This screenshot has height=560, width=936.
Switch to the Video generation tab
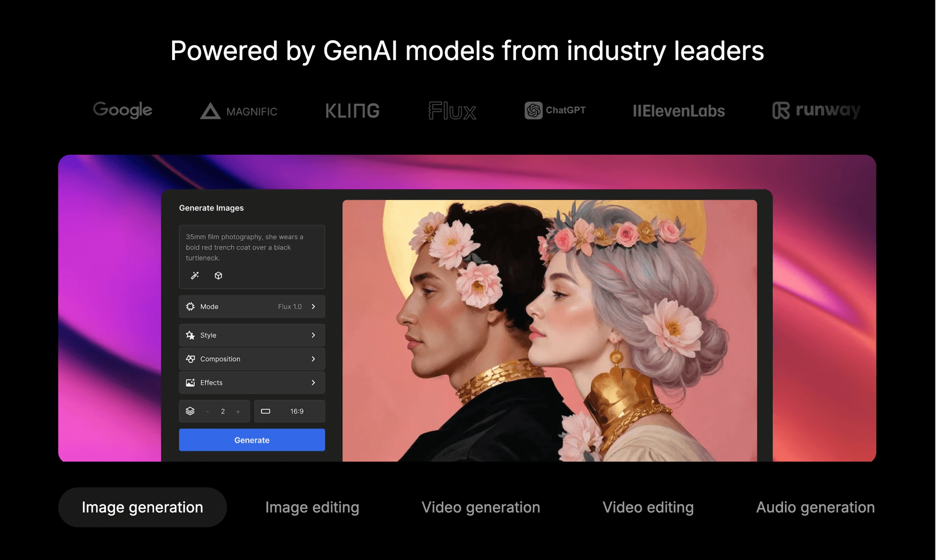point(481,507)
